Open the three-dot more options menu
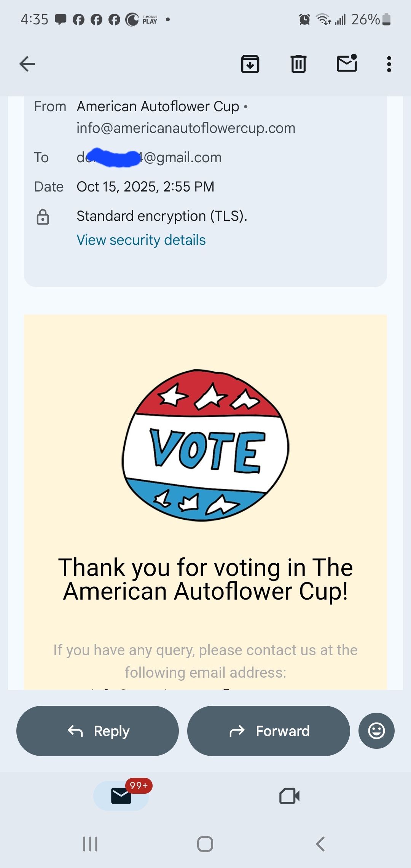The image size is (411, 868). [389, 64]
